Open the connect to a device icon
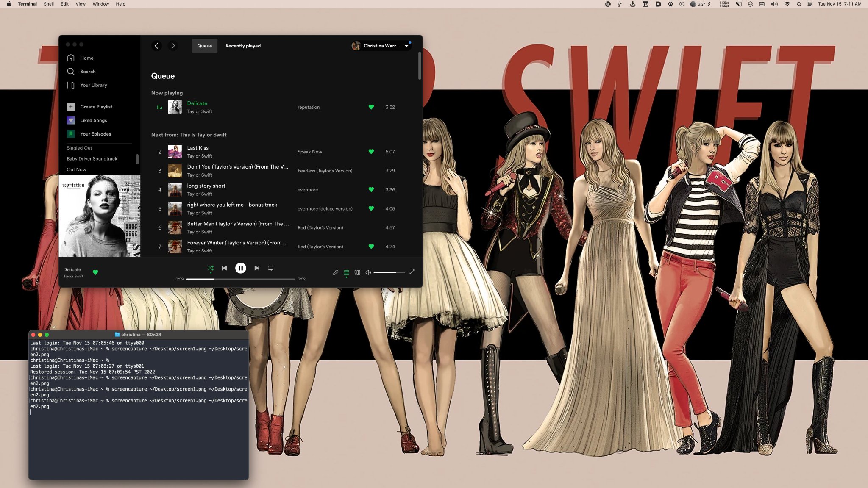Viewport: 868px width, 488px height. (x=357, y=272)
